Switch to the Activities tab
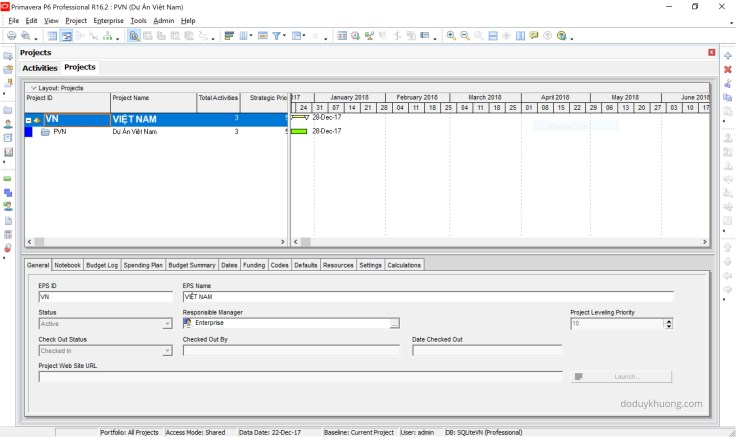Image resolution: width=736 pixels, height=437 pixels. pos(40,68)
